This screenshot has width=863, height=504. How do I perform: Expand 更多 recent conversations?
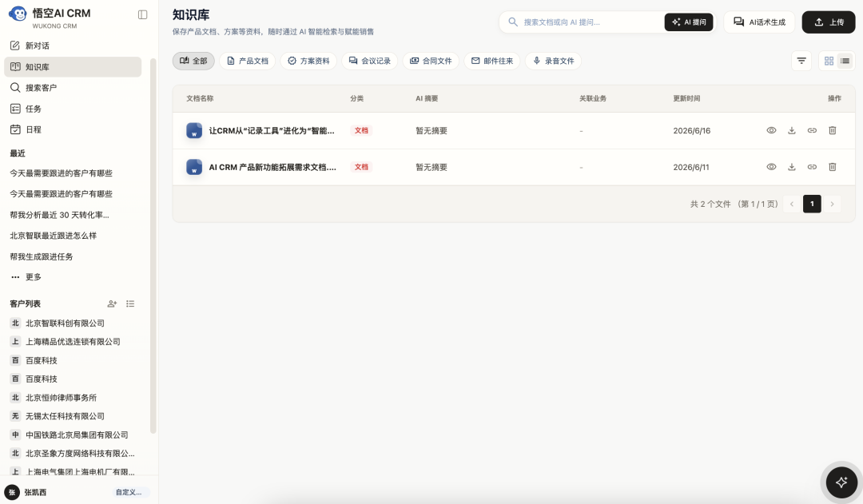coord(26,276)
